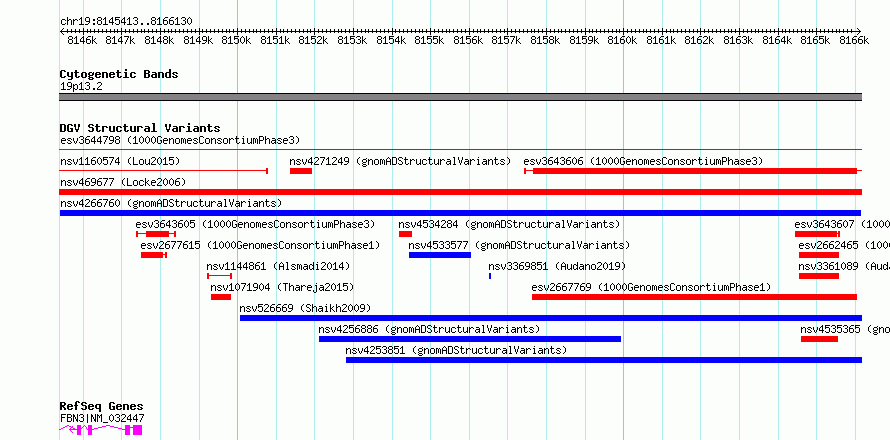Click the chr19:8145413..8166130 coordinates label
Image resolution: width=890 pixels, height=440 pixels.
[126, 22]
